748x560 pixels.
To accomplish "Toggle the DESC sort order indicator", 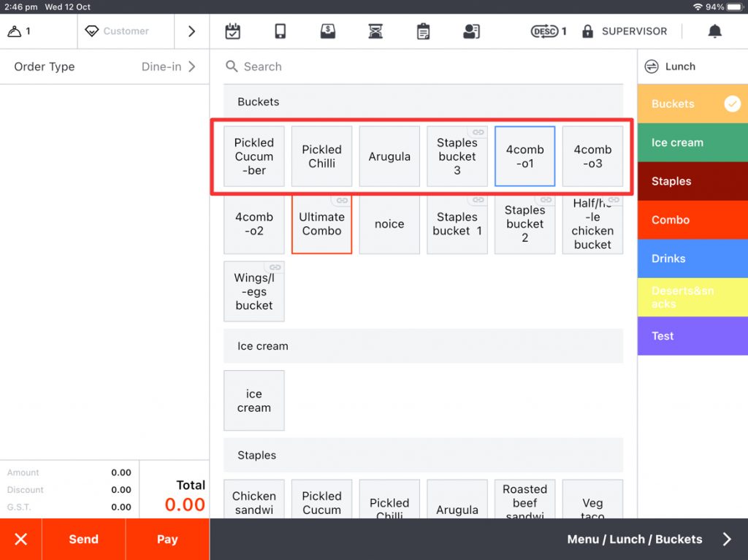I will [545, 31].
